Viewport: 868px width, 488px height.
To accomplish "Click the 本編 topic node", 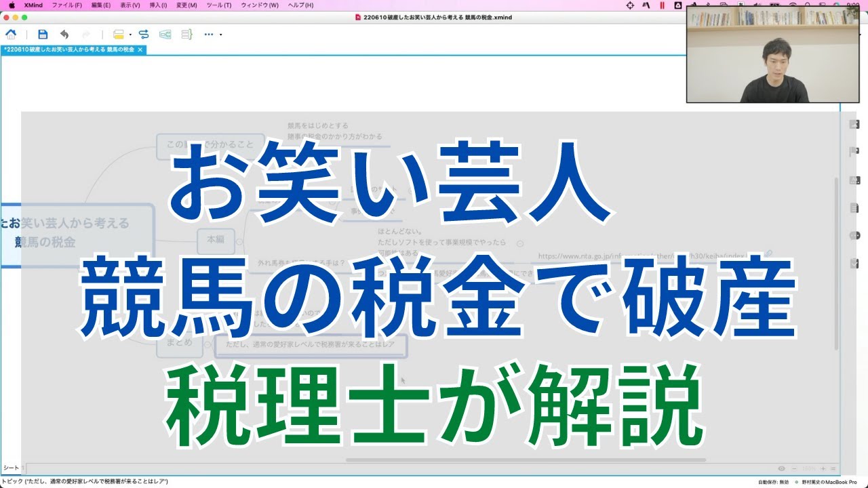I will coord(216,241).
